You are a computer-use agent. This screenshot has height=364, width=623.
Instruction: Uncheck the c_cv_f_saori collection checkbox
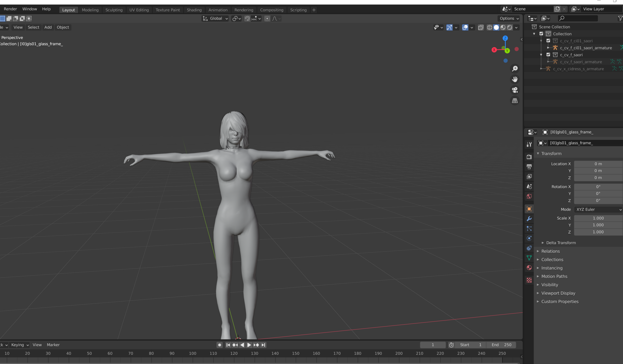548,55
